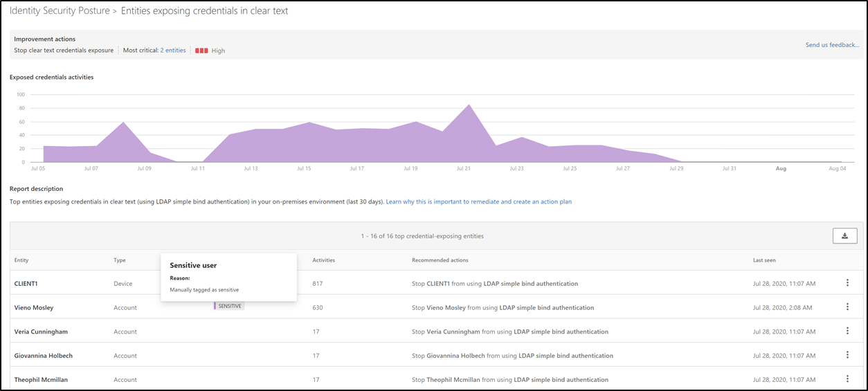Open 'Learn why this is important' link
Viewport: 868px width, 391px height.
(478, 202)
